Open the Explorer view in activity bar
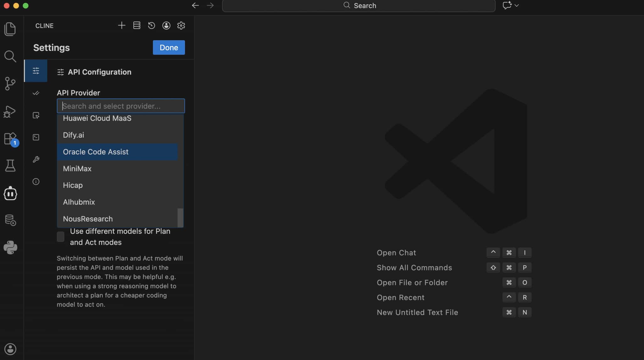The image size is (644, 360). tap(10, 29)
